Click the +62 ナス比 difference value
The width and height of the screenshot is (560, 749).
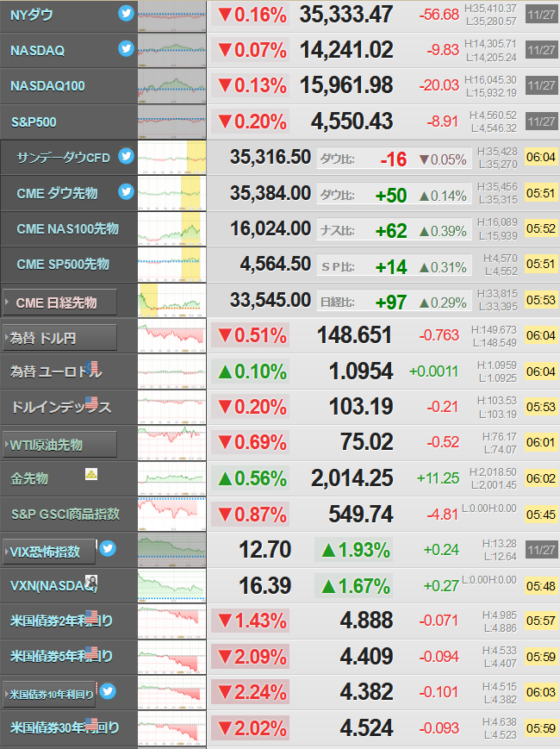(x=391, y=231)
